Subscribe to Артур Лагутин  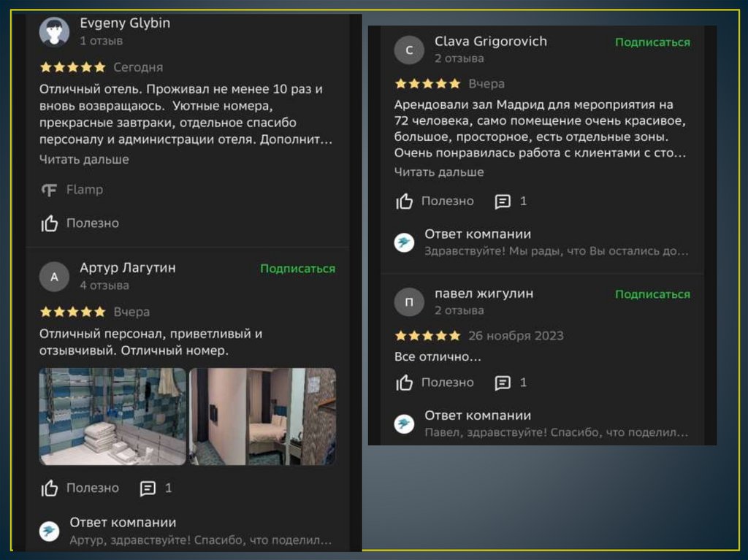tap(297, 269)
